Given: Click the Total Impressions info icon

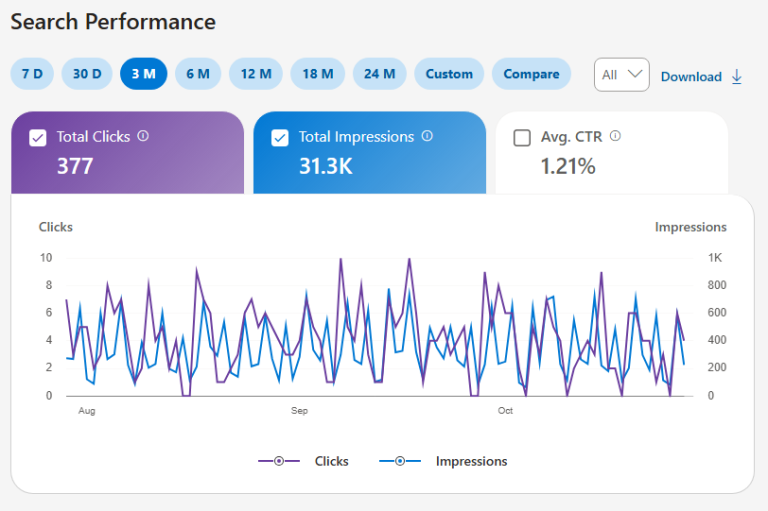Looking at the screenshot, I should pyautogui.click(x=427, y=136).
